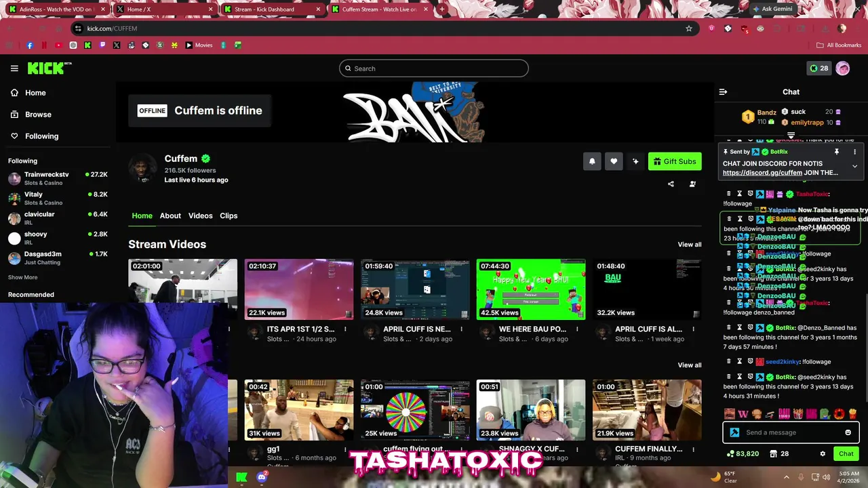868x488 pixels.
Task: Expand the gift leaderboard handle
Action: (791, 136)
